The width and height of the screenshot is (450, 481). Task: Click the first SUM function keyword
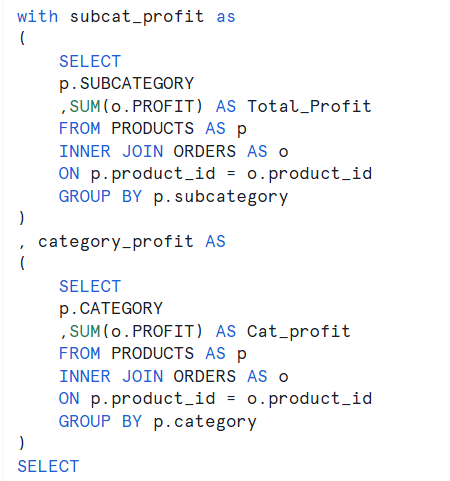[85, 107]
